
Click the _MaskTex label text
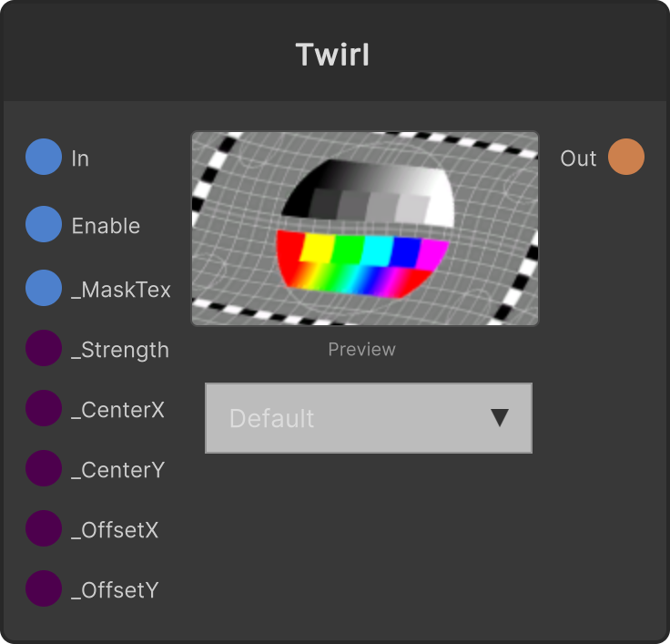[x=121, y=290]
